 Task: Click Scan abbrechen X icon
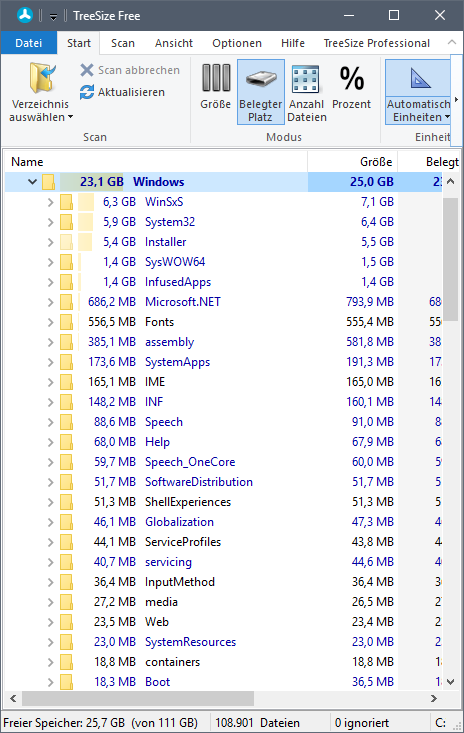pyautogui.click(x=87, y=70)
